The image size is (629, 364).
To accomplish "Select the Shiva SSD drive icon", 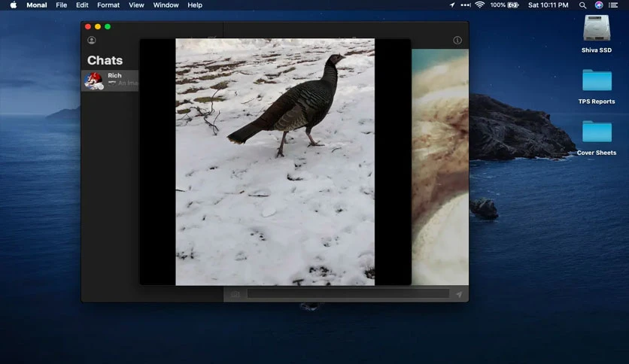I will tap(597, 34).
